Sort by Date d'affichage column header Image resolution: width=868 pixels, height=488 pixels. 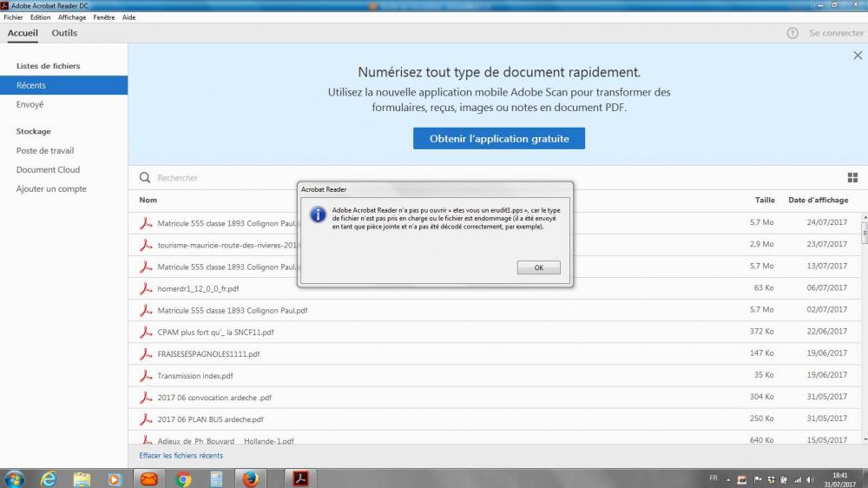(819, 200)
